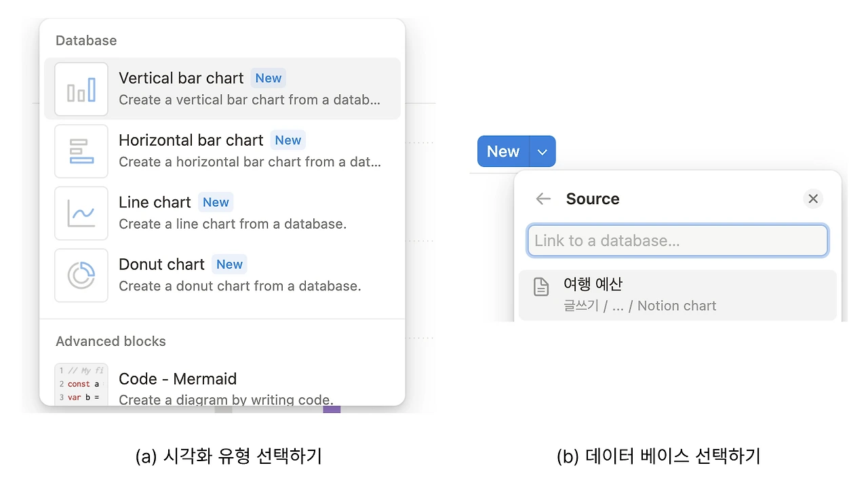Select the Line chart icon
The image size is (868, 491).
pos(81,213)
